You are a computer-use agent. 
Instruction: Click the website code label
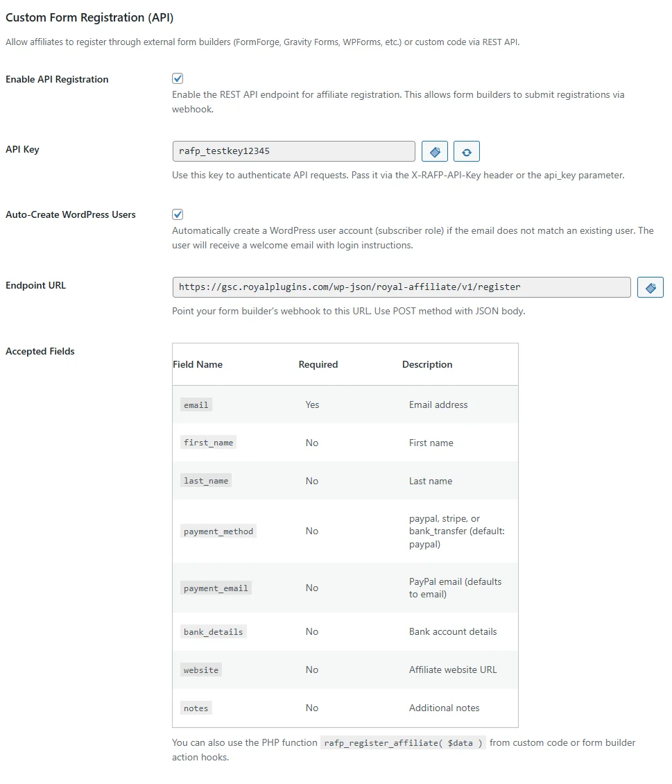(x=200, y=670)
